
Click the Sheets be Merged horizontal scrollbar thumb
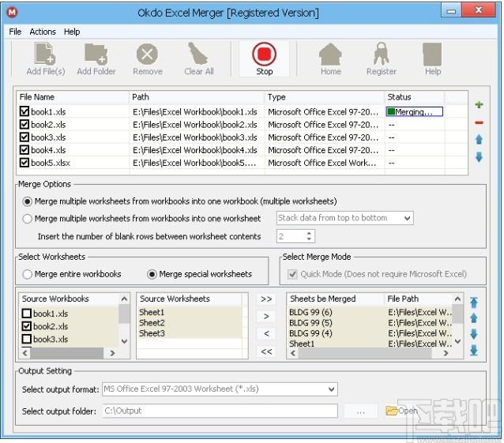365,353
